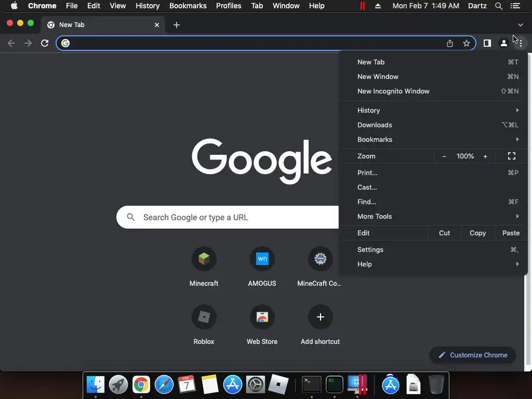Click the three-dot Chrome menu icon

point(521,43)
